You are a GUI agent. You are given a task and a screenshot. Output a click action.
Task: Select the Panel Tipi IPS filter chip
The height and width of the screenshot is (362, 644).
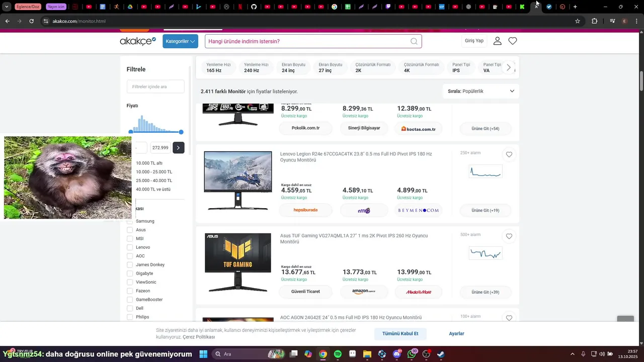point(461,68)
